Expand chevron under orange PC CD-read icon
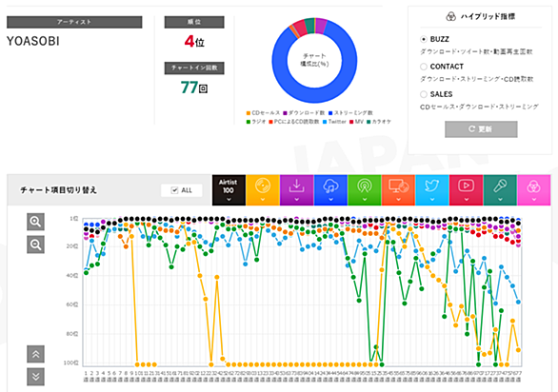 pos(398,200)
